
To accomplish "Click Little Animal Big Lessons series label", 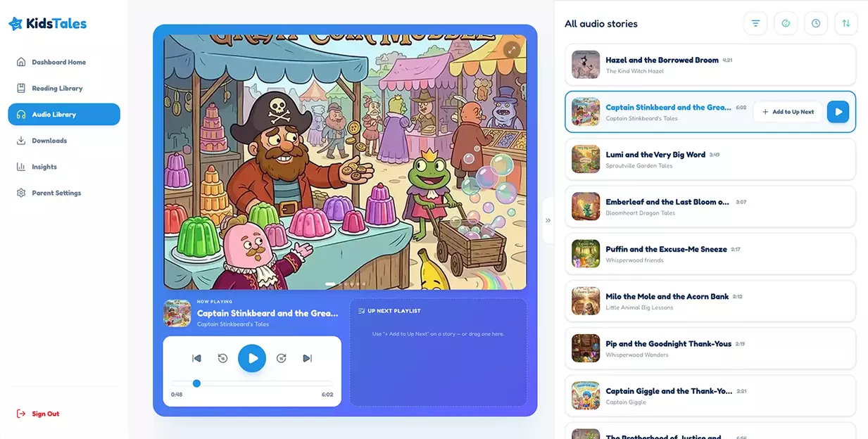I will (x=640, y=307).
